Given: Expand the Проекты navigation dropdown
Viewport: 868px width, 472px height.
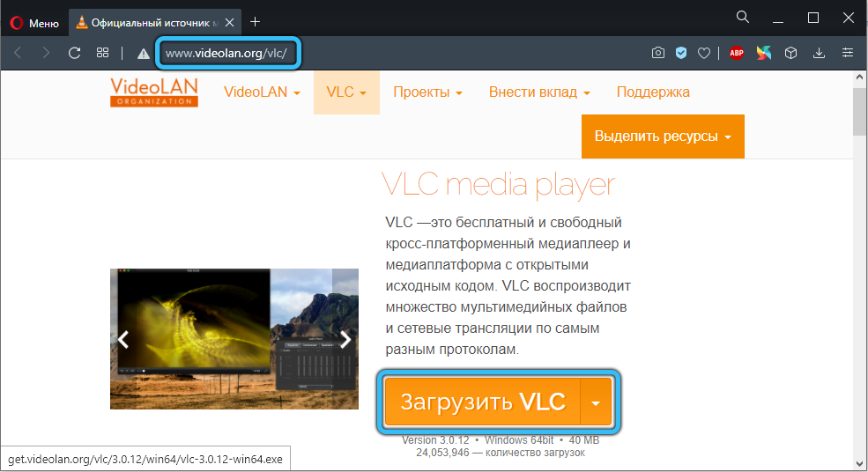Looking at the screenshot, I should [427, 92].
